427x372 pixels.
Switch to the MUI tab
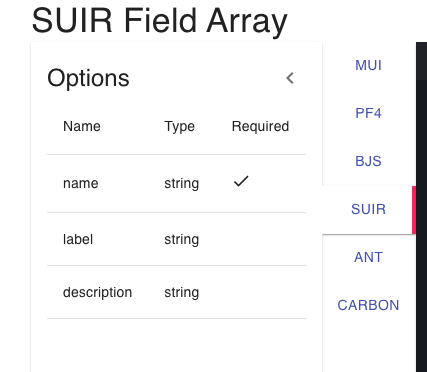click(368, 65)
